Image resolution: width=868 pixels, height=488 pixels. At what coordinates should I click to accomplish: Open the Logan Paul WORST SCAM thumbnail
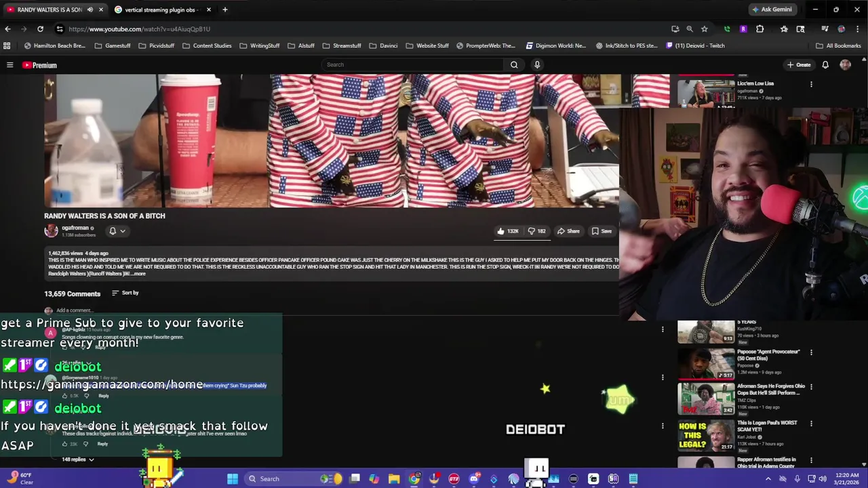coord(706,435)
